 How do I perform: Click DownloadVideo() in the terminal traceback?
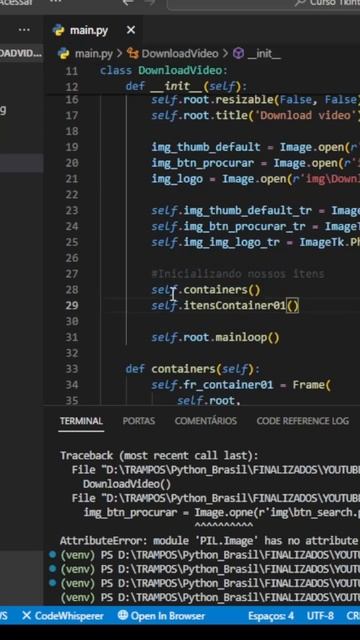pyautogui.click(x=127, y=484)
